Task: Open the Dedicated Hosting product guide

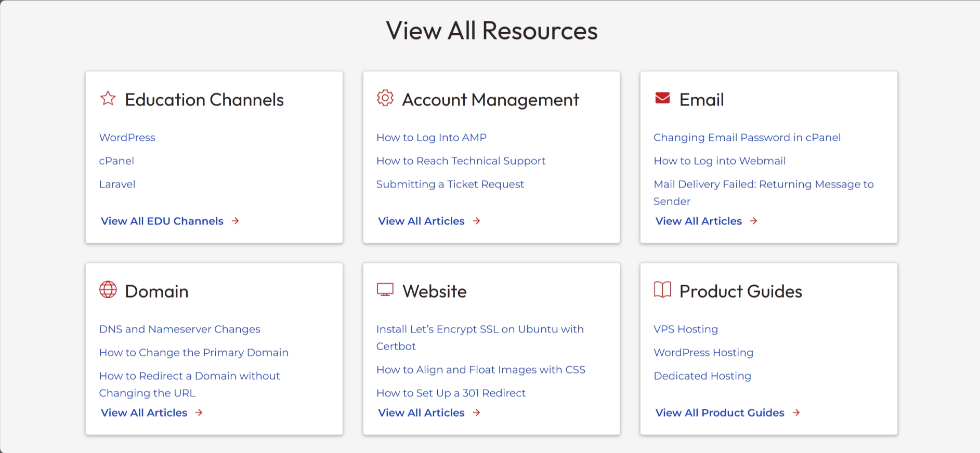Action: click(x=702, y=376)
